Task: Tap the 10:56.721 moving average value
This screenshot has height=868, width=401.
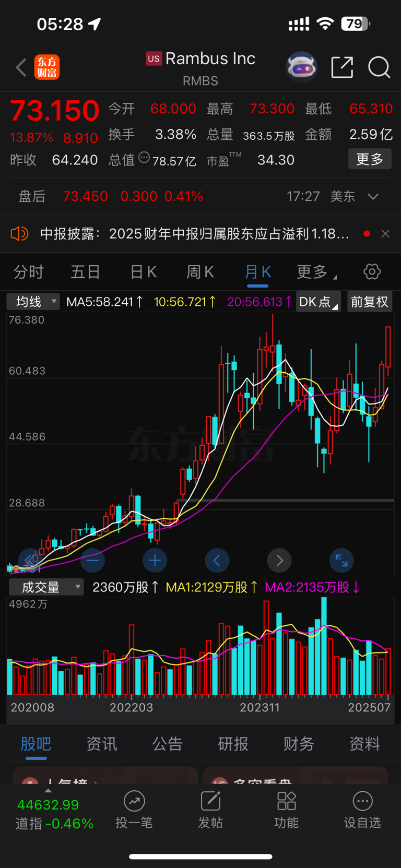Action: [x=185, y=302]
